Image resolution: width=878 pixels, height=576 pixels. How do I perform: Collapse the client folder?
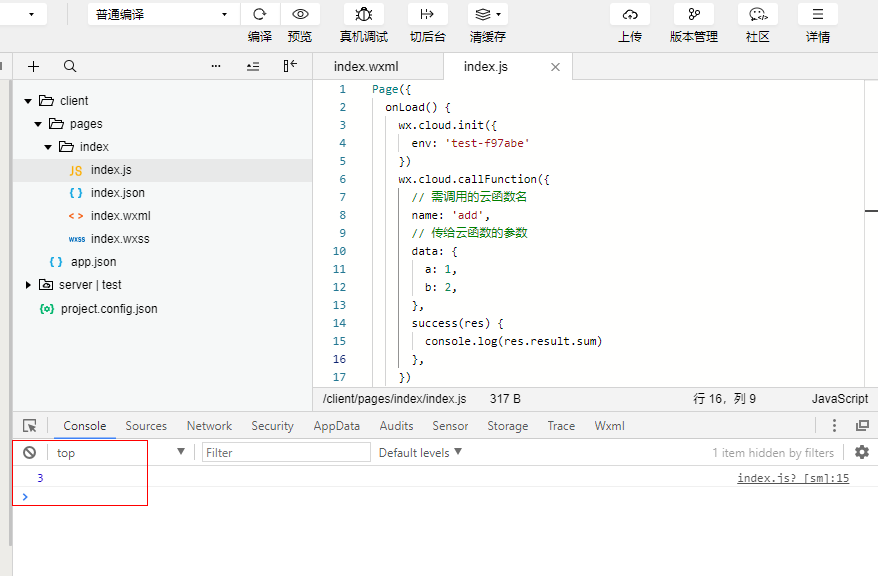(29, 101)
